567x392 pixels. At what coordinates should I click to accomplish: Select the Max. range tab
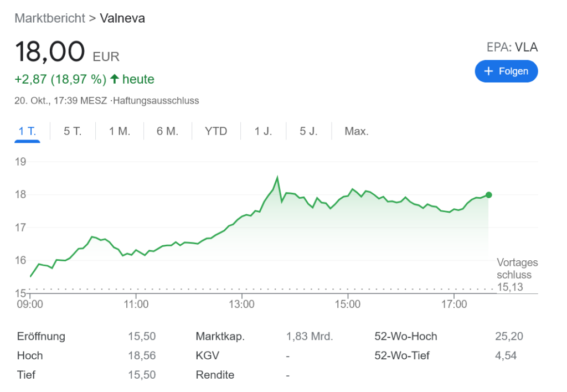[357, 131]
